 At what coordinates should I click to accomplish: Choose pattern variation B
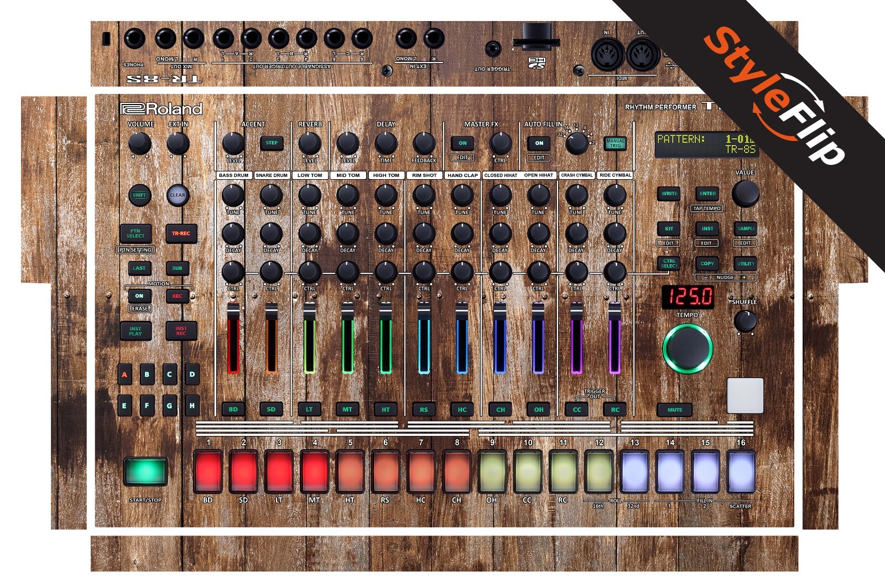[x=147, y=374]
